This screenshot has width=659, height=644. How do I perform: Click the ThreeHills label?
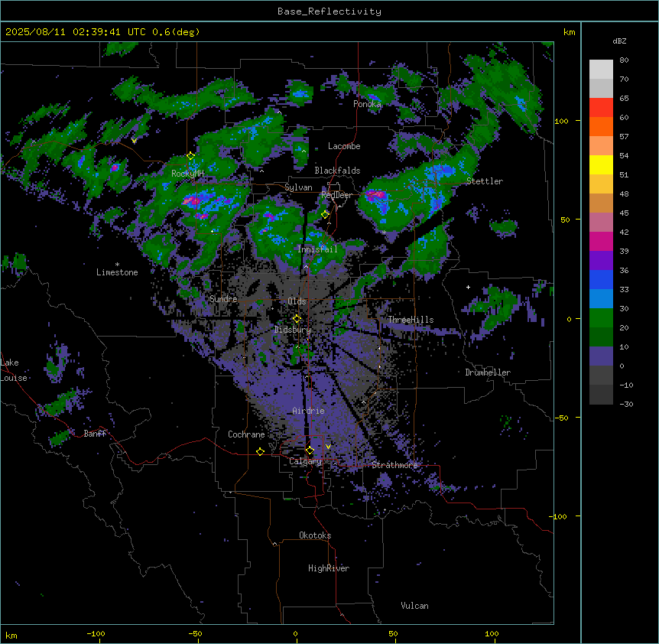click(411, 320)
